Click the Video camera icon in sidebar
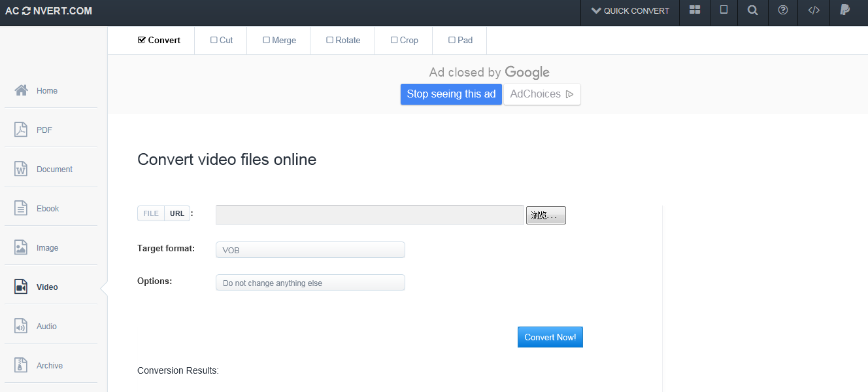868x392 pixels. point(21,287)
